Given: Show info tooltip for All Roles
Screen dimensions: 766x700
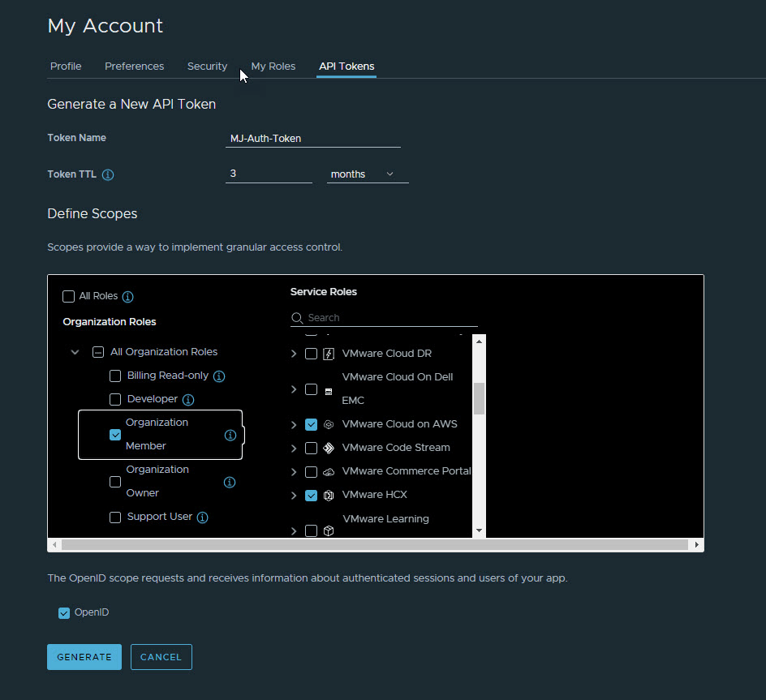Looking at the screenshot, I should point(127,297).
